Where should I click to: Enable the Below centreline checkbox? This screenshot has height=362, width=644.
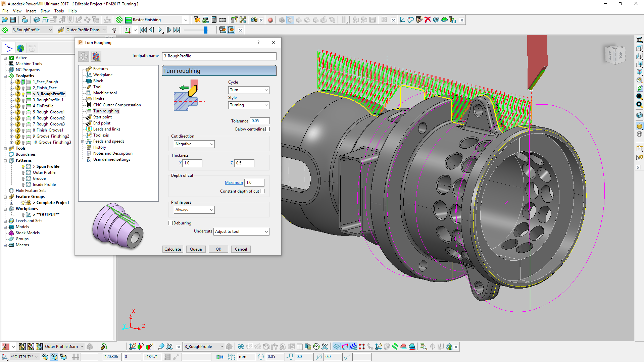pyautogui.click(x=267, y=129)
